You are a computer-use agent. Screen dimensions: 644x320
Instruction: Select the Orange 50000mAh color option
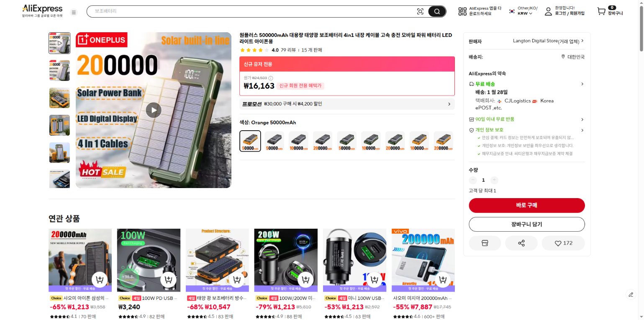coord(250,141)
